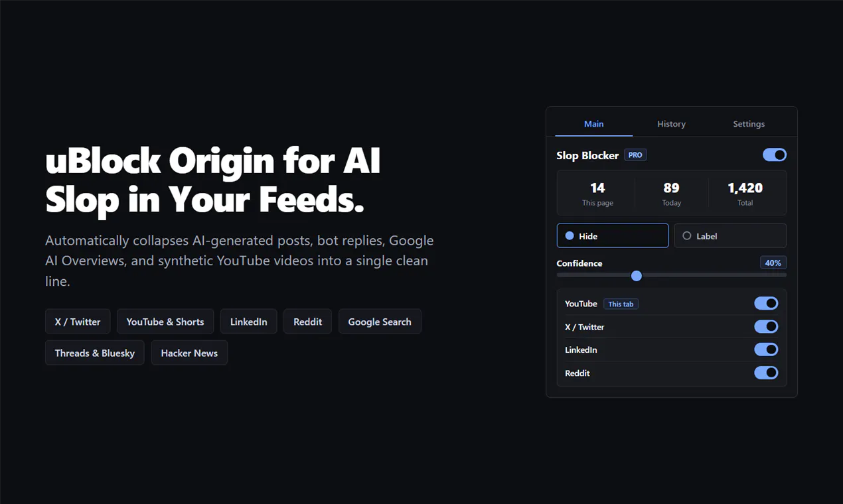Image resolution: width=843 pixels, height=504 pixels.
Task: Select the Hide mode radio option
Action: 613,235
